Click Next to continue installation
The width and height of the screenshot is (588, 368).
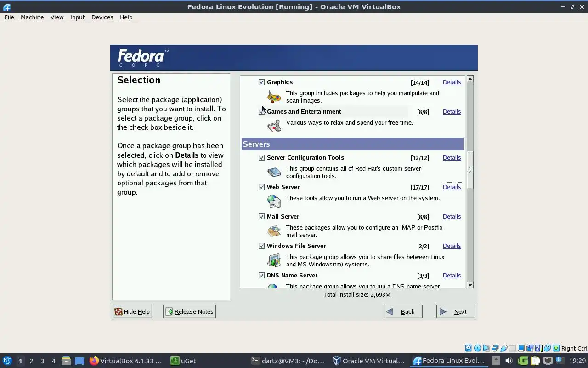456,311
